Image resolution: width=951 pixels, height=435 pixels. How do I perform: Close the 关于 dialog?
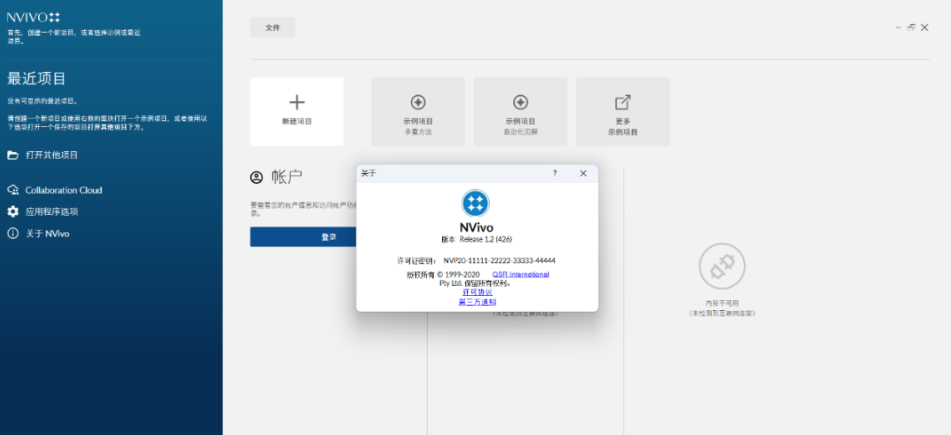(583, 173)
